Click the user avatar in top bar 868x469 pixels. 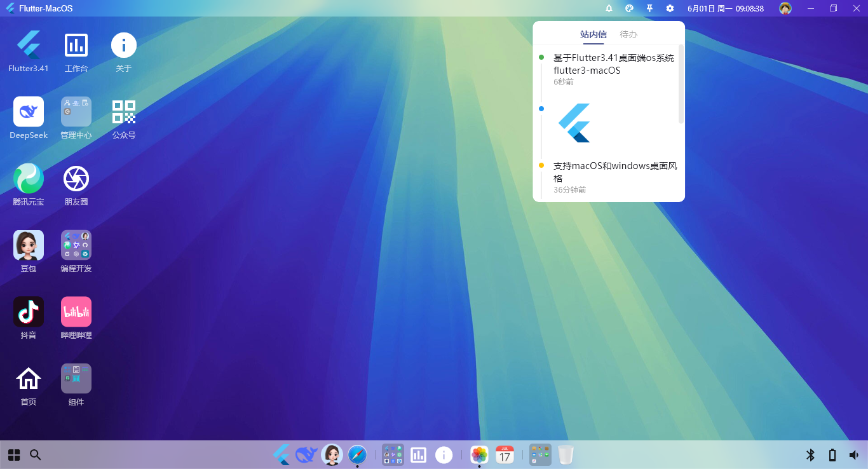[785, 8]
